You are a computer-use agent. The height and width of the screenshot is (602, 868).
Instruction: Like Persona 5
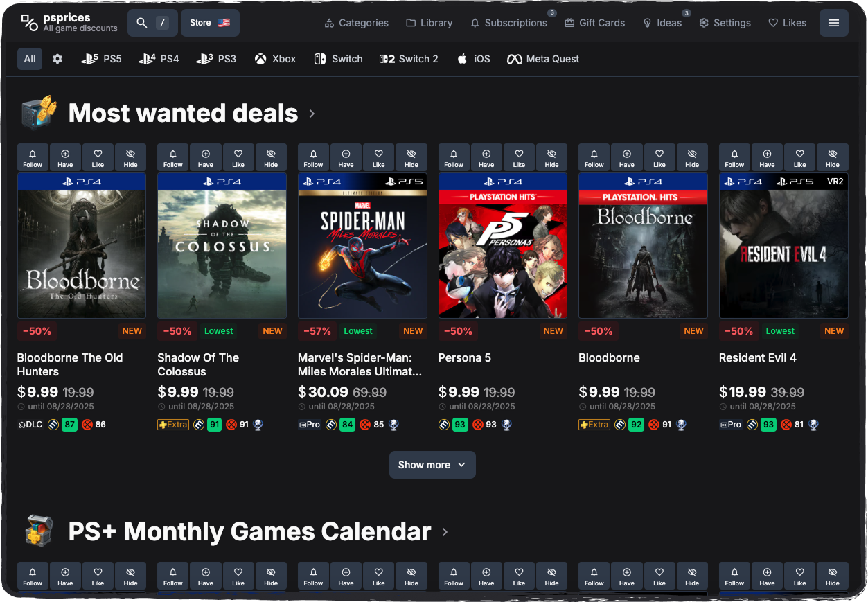519,157
